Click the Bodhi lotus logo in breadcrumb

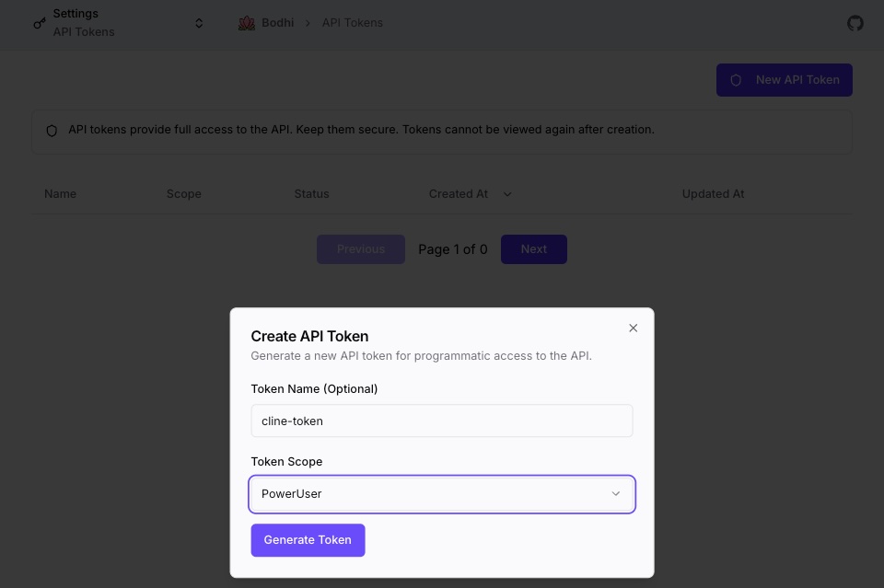pos(246,22)
